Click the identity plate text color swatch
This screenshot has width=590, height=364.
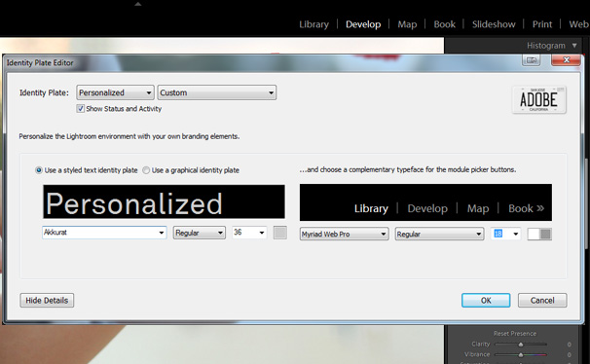pos(280,233)
